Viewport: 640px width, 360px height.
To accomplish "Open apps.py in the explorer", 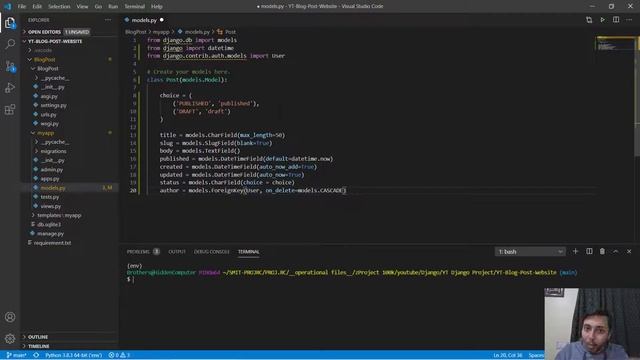I will point(50,179).
